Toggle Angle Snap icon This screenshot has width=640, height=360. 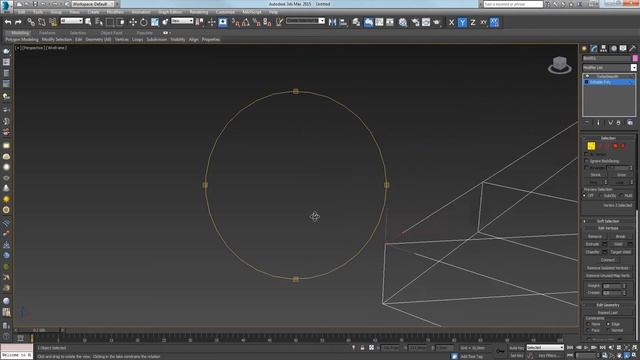(246, 22)
